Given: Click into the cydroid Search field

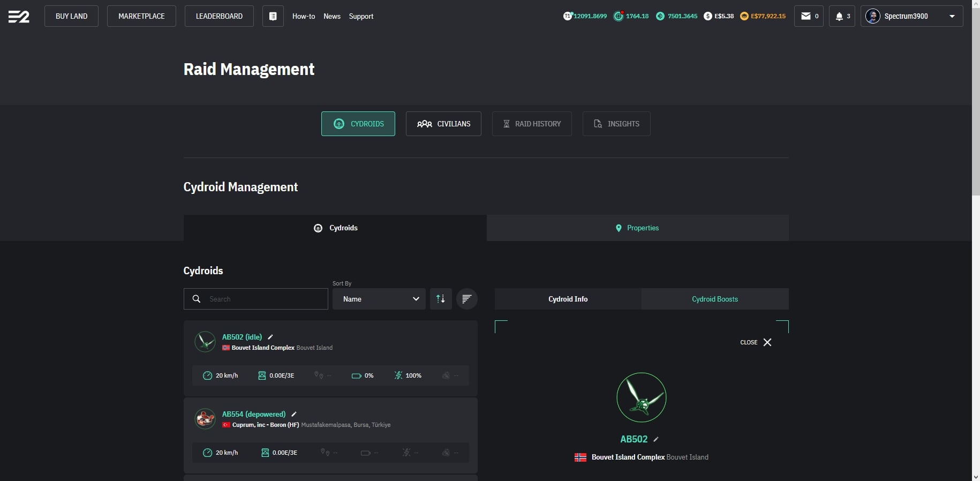Looking at the screenshot, I should click(262, 299).
